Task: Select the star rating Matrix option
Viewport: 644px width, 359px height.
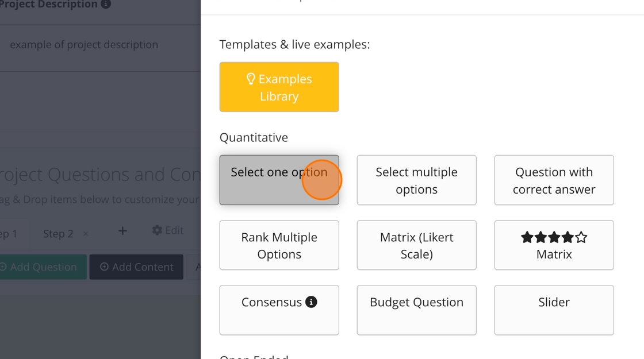Action: pyautogui.click(x=554, y=245)
